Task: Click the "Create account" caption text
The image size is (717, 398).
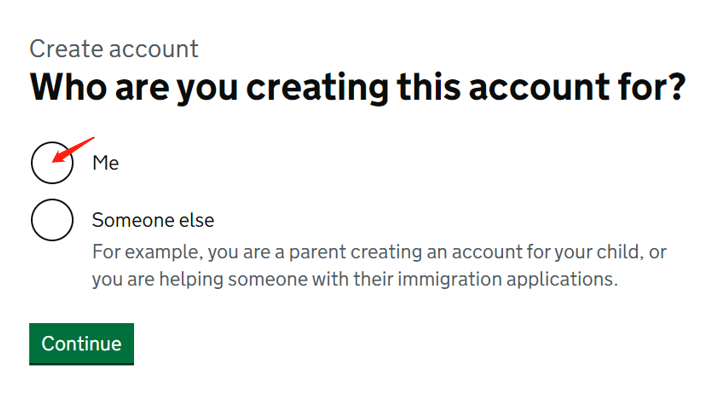Action: [114, 48]
